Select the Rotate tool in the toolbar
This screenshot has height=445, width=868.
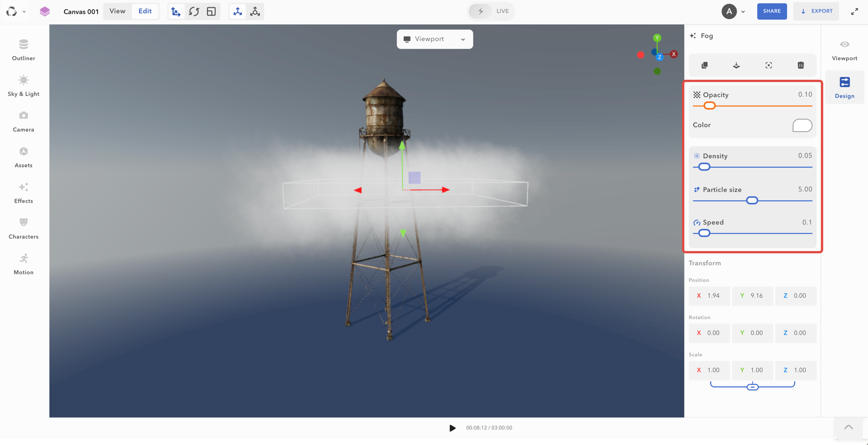(x=194, y=11)
